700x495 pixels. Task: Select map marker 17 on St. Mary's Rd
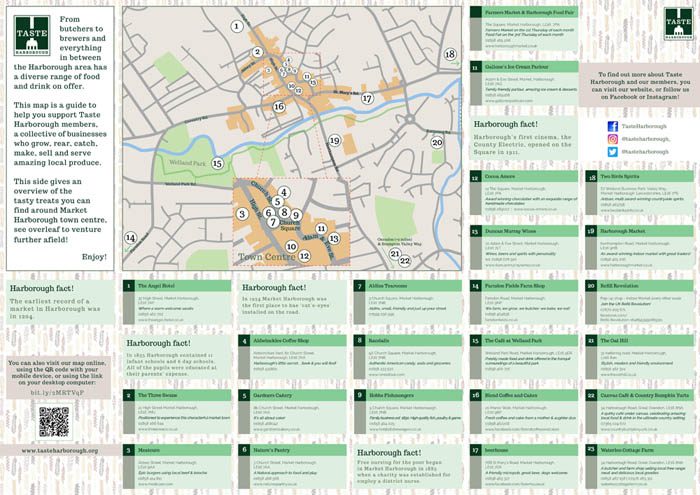[367, 99]
